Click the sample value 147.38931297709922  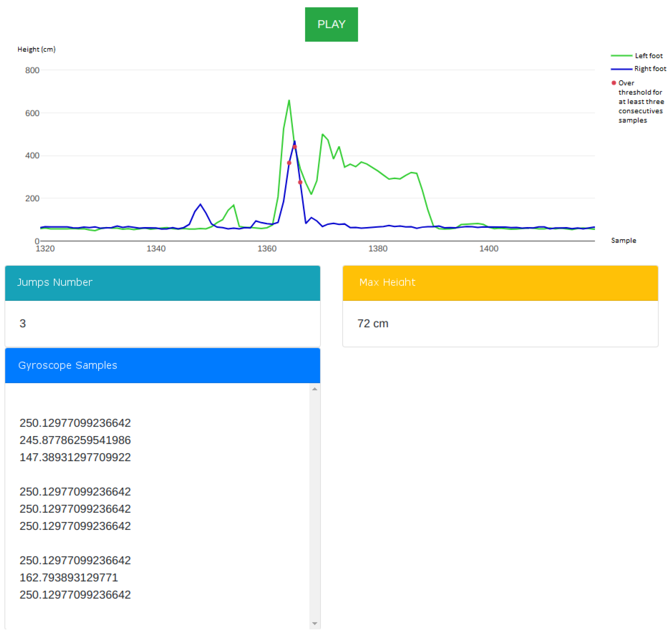(x=75, y=457)
